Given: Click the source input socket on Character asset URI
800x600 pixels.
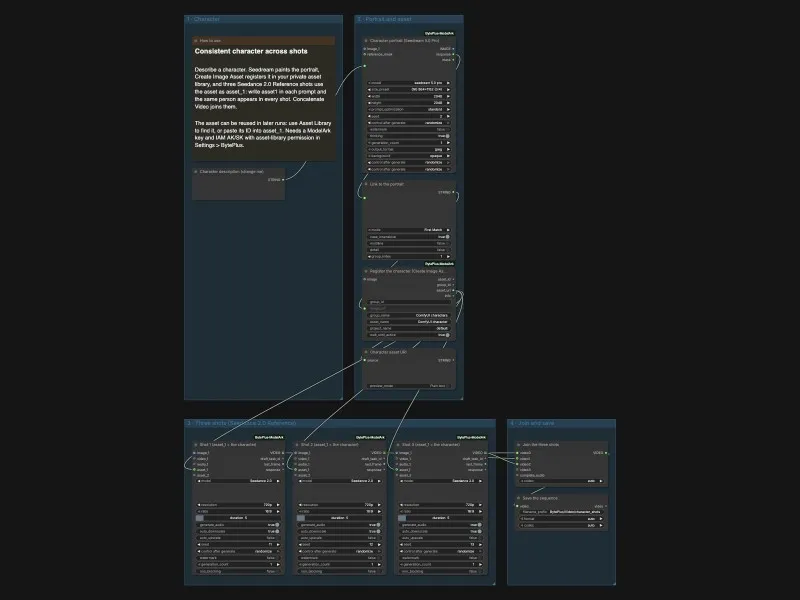Looking at the screenshot, I should tap(364, 360).
